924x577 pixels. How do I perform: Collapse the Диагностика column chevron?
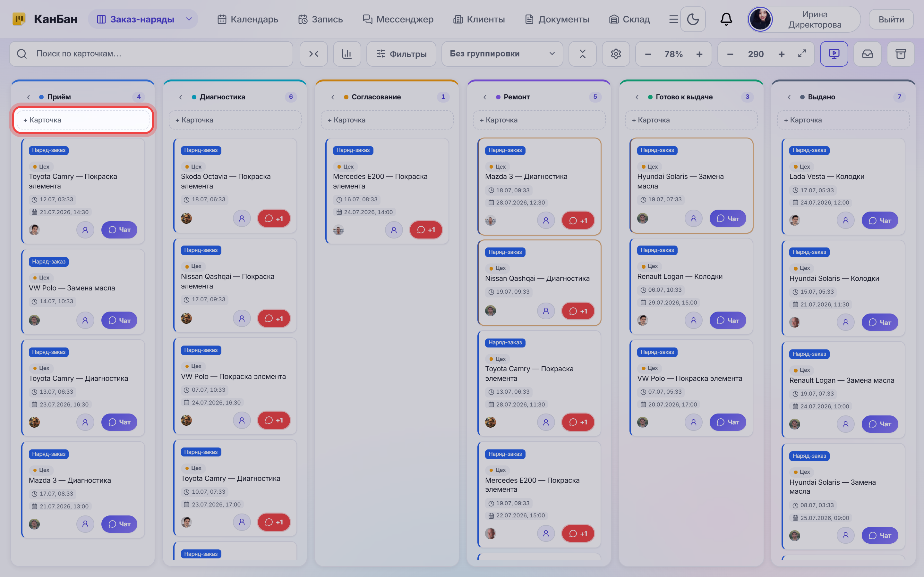[x=181, y=97]
